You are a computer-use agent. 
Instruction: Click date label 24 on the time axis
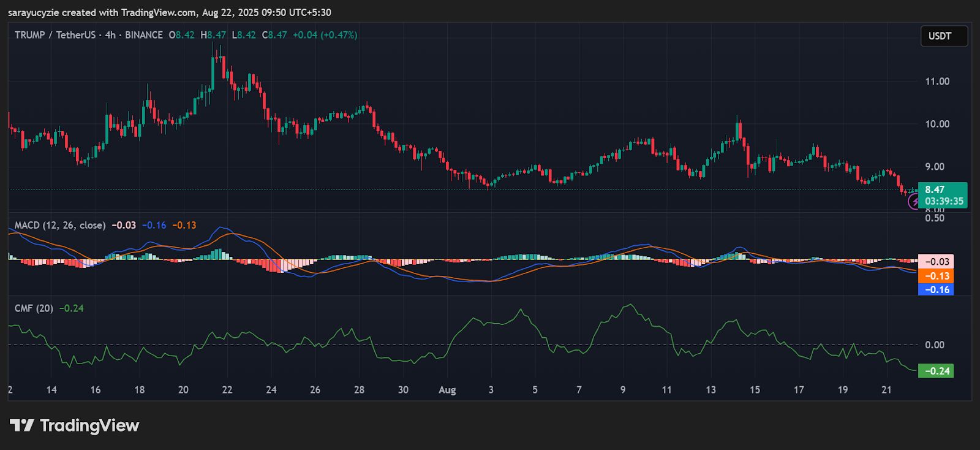pos(271,390)
